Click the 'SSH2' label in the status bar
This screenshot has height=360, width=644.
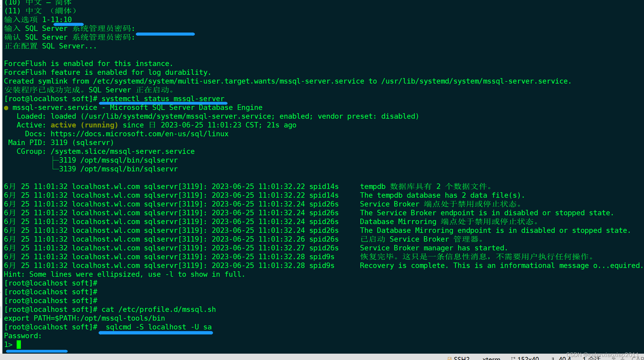[x=462, y=358]
